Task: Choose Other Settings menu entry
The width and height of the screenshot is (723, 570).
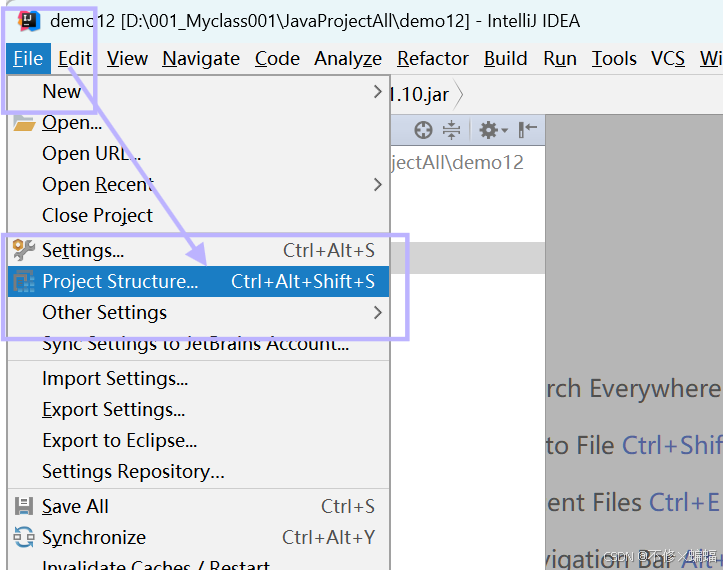Action: coord(198,313)
